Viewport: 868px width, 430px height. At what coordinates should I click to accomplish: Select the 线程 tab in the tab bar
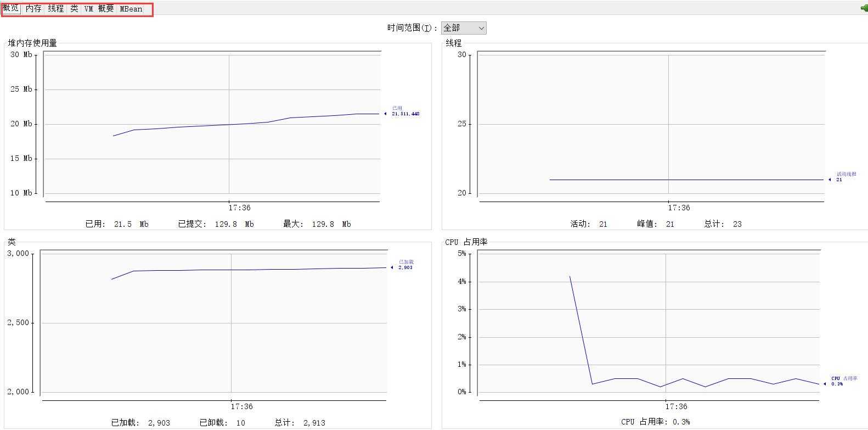tap(56, 9)
